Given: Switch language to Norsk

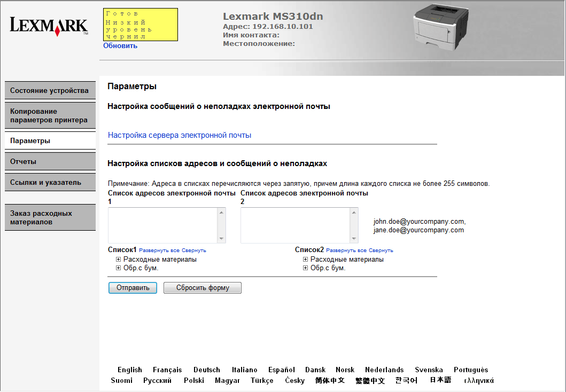Looking at the screenshot, I should (345, 370).
